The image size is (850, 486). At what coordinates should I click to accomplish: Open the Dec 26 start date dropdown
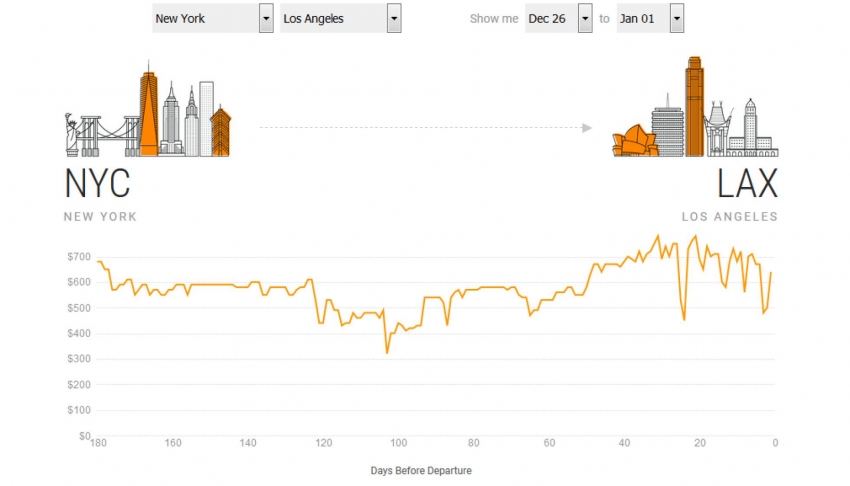pos(558,18)
